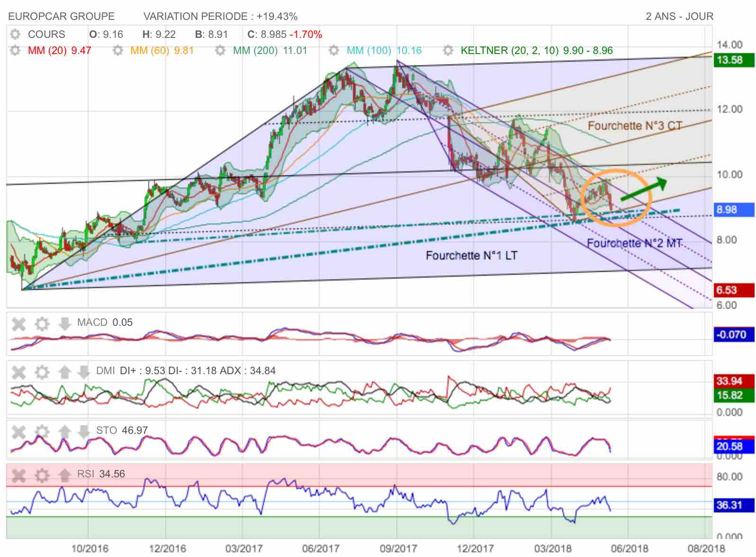The width and height of the screenshot is (756, 557).
Task: Click the 12/2016 date on time axis
Action: click(167, 548)
